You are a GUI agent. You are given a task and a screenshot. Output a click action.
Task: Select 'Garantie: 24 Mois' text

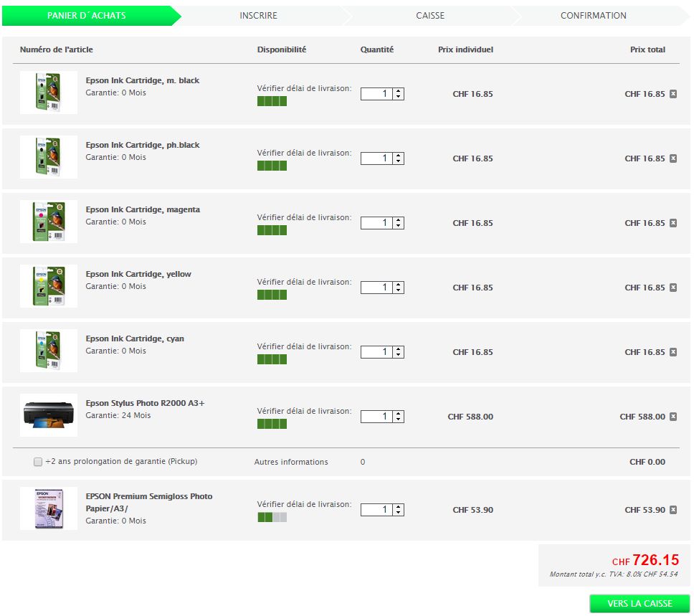(x=118, y=415)
